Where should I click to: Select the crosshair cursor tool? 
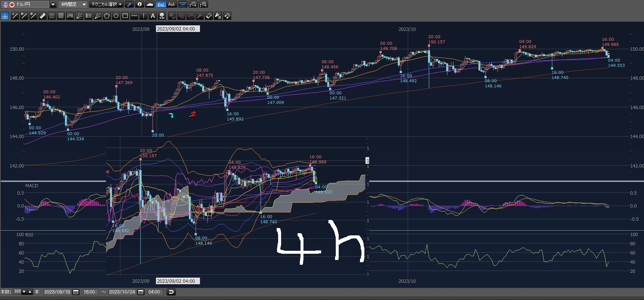pos(5,16)
